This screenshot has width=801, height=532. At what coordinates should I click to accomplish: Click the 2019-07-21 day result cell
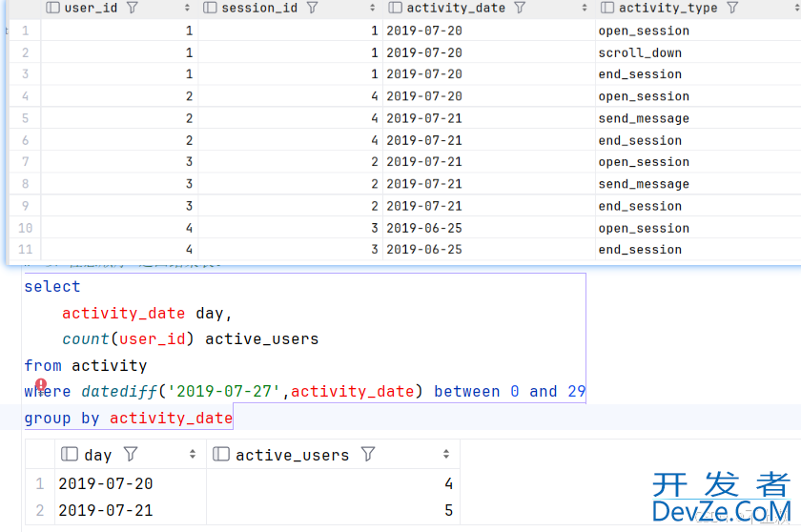[131, 510]
